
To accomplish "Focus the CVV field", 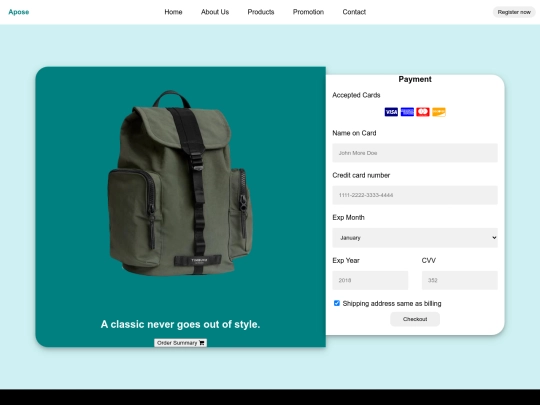I will point(460,280).
